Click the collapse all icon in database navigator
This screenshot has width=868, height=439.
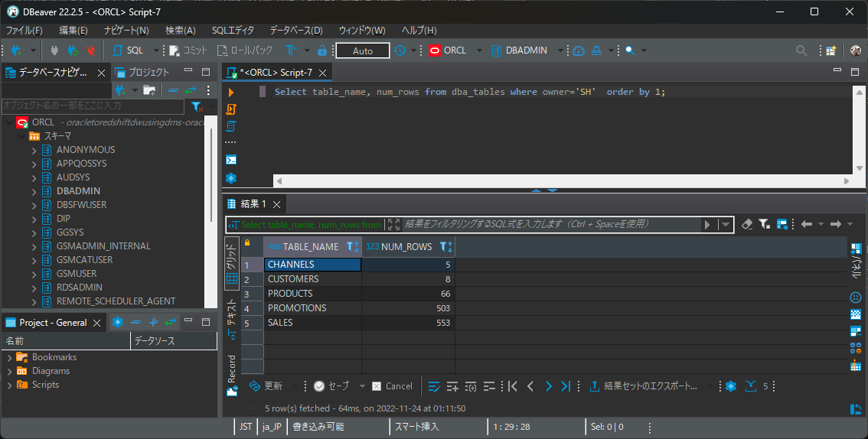[173, 90]
